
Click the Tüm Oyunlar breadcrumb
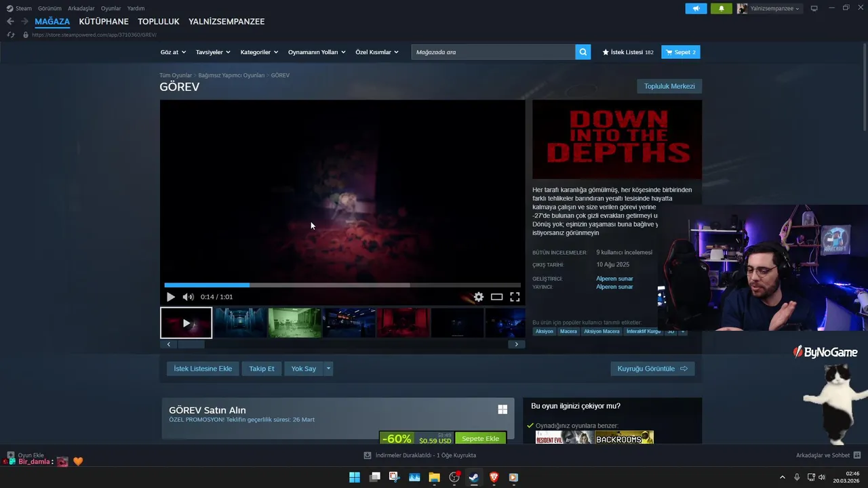click(176, 75)
